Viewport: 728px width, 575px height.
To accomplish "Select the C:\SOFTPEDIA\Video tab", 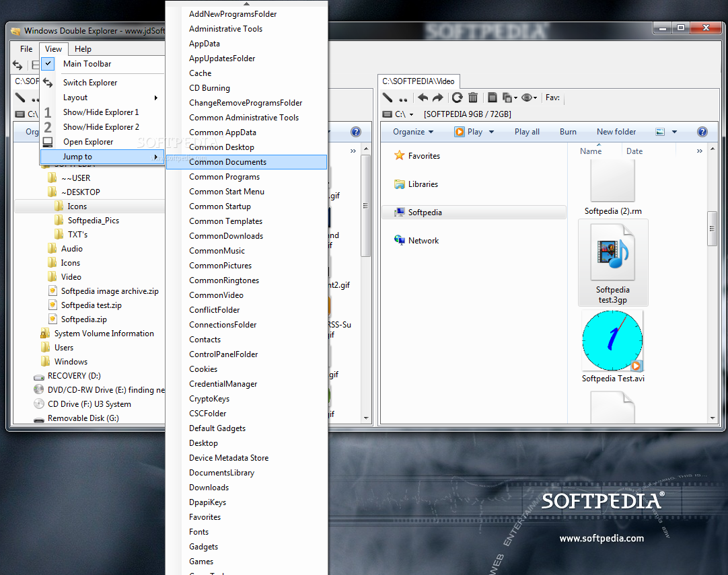I will pyautogui.click(x=418, y=81).
